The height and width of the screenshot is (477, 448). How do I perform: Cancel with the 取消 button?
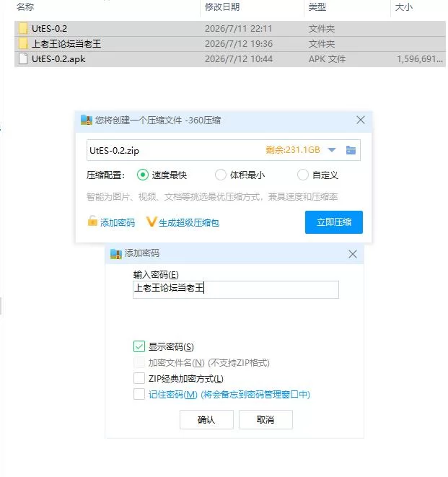click(x=265, y=420)
